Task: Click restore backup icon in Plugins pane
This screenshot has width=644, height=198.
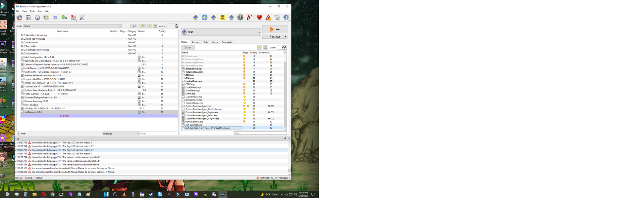Action: (260, 47)
